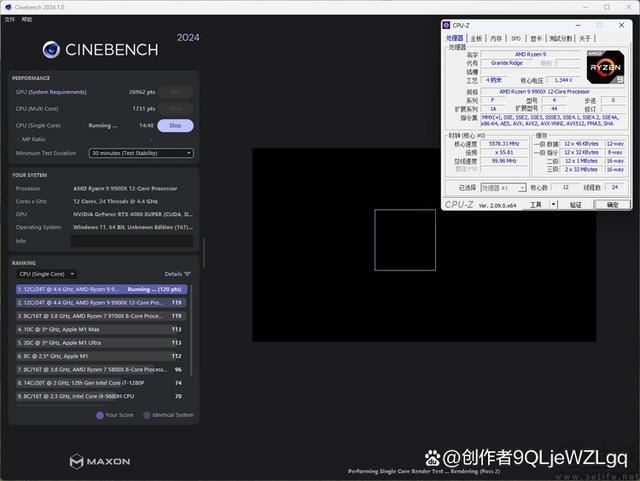Open the 帮助 menu in Cinebench

pos(27,19)
